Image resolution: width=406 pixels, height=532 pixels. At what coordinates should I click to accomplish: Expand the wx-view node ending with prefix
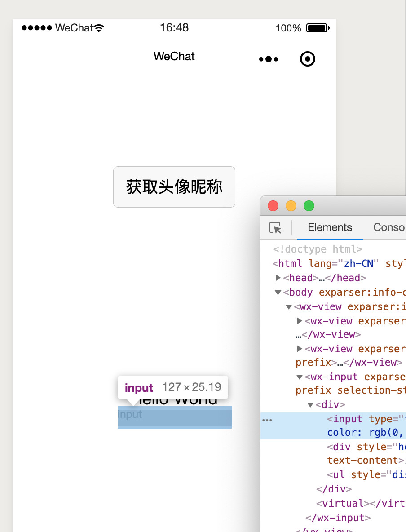tap(300, 349)
